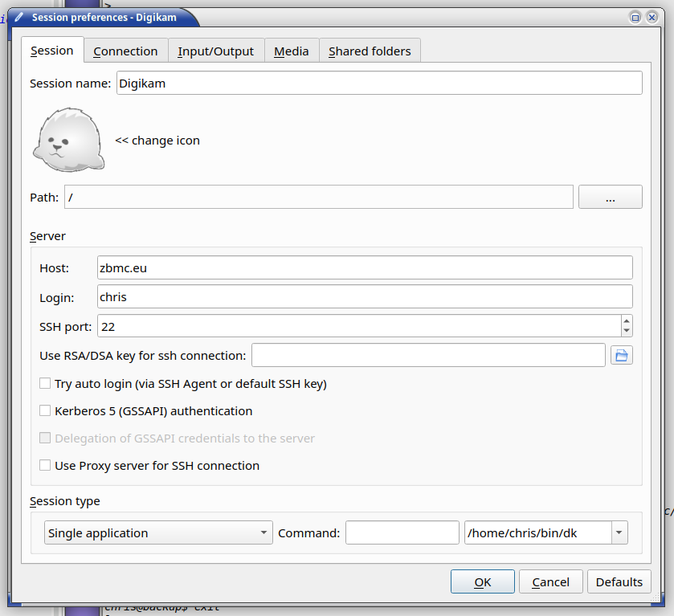Switch to the Session tab
674x616 pixels.
click(52, 51)
